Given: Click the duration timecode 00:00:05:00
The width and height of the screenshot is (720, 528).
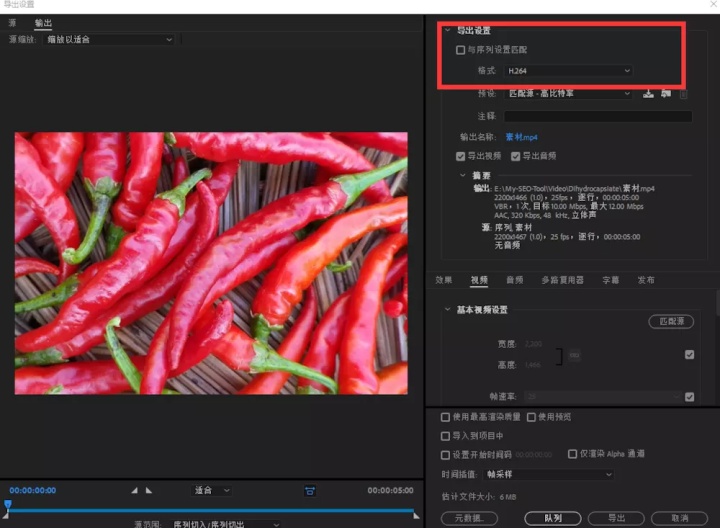Looking at the screenshot, I should 390,490.
